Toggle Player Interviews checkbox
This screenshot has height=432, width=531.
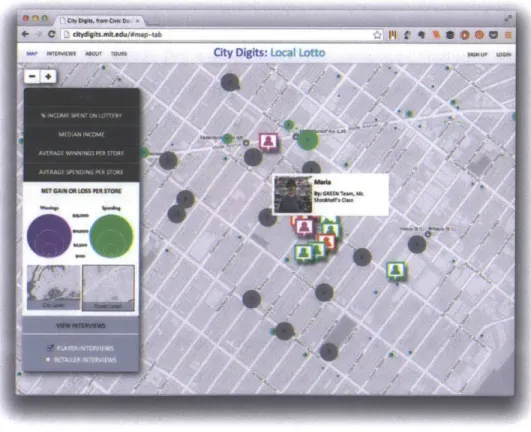(50, 347)
